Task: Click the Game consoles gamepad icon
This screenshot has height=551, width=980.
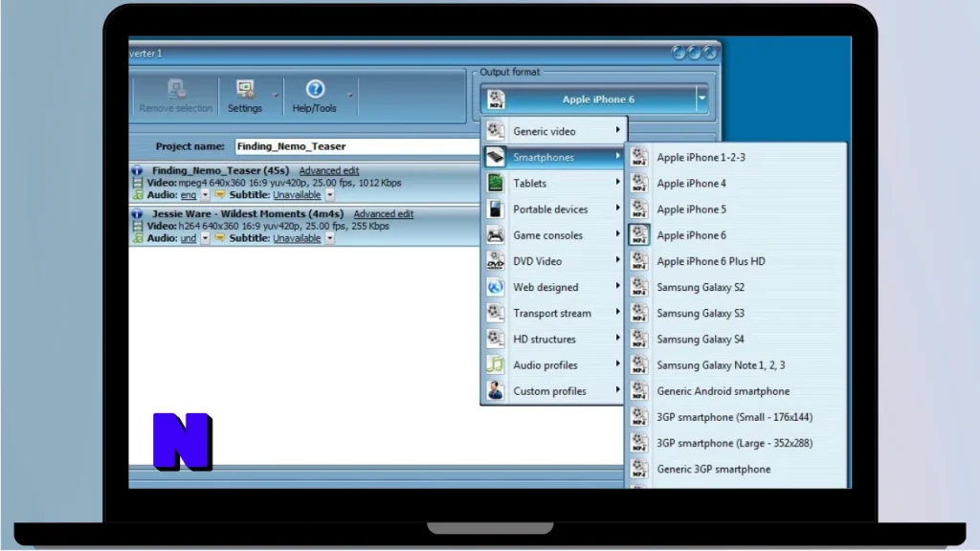Action: point(495,235)
